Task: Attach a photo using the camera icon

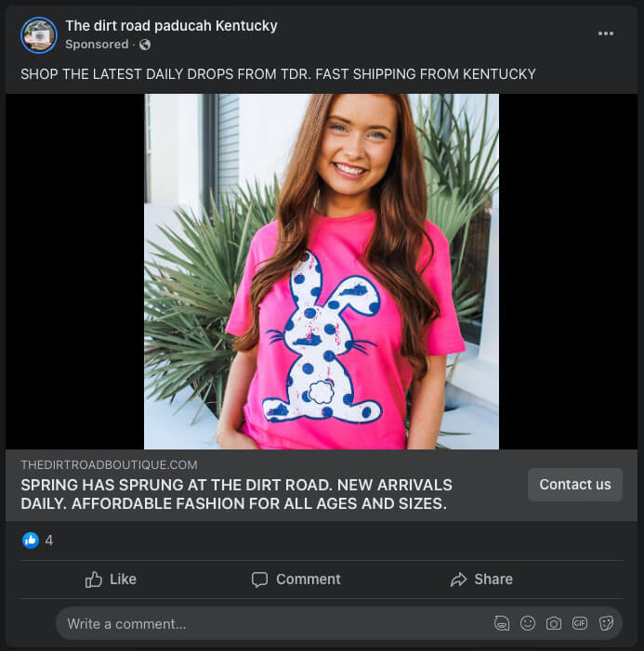Action: 554,624
